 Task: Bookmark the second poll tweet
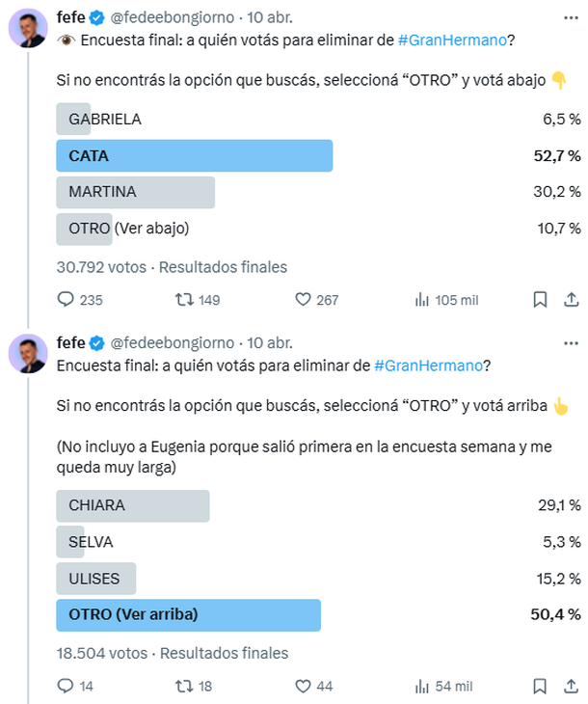click(541, 686)
